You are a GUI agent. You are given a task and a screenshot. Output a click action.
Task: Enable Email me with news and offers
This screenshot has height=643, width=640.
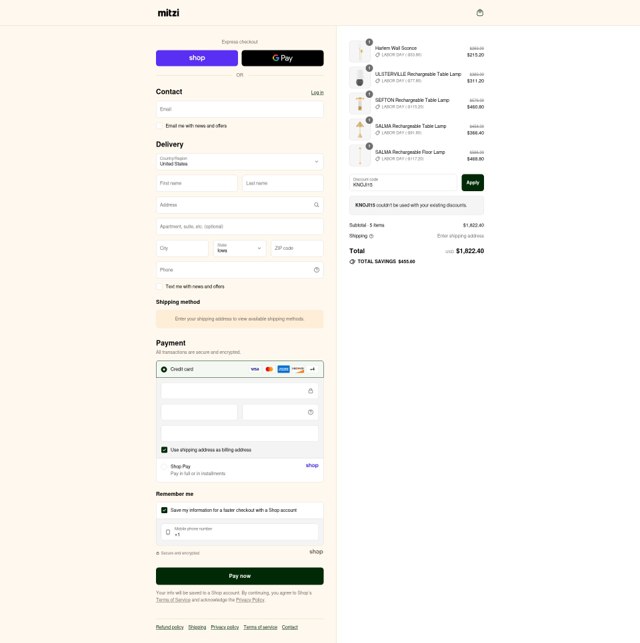(159, 126)
